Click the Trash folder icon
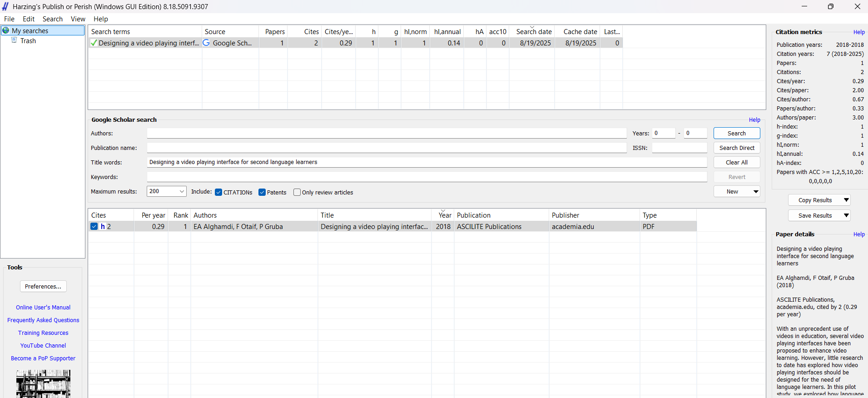This screenshot has height=398, width=868. 14,40
